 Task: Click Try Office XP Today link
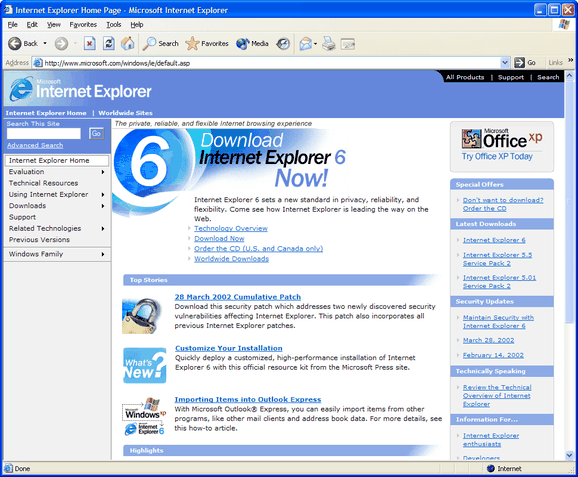tap(497, 156)
